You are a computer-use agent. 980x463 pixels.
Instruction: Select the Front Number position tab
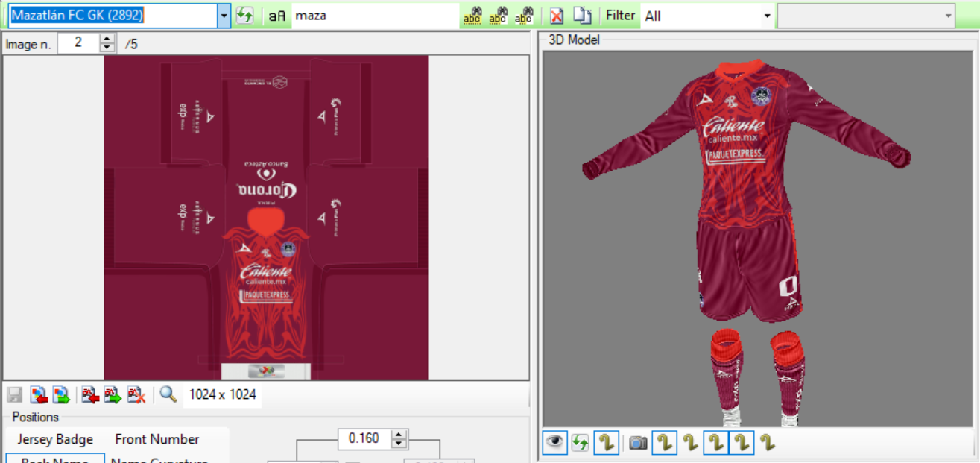tap(157, 439)
